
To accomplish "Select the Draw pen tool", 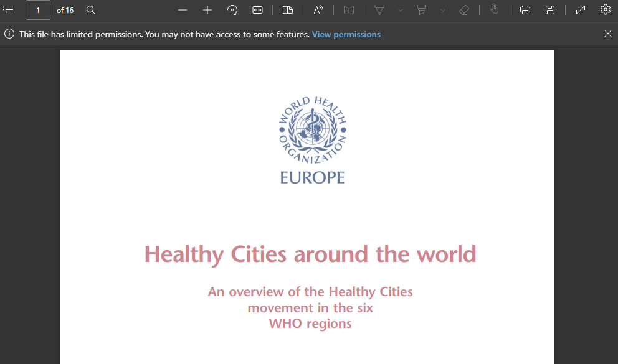I will click(x=379, y=10).
